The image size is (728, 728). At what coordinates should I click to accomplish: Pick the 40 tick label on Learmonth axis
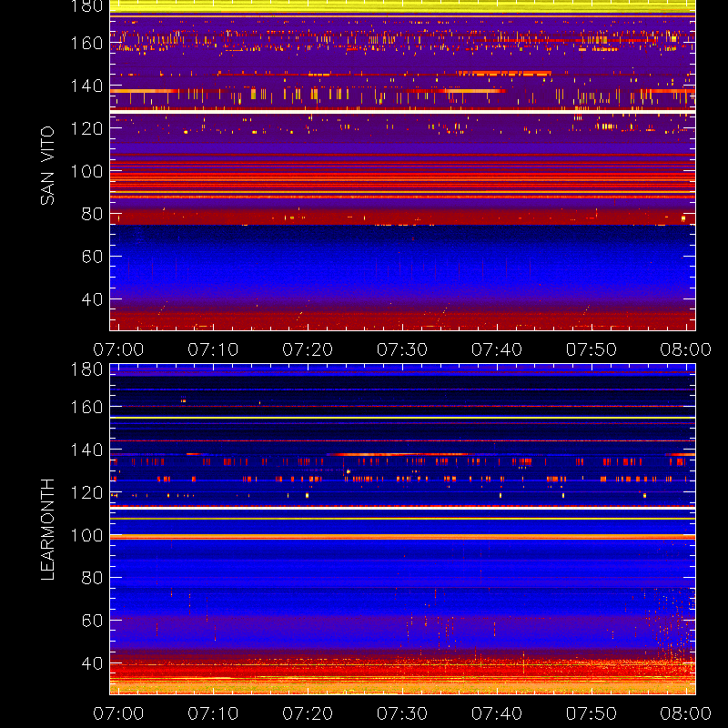pos(92,663)
